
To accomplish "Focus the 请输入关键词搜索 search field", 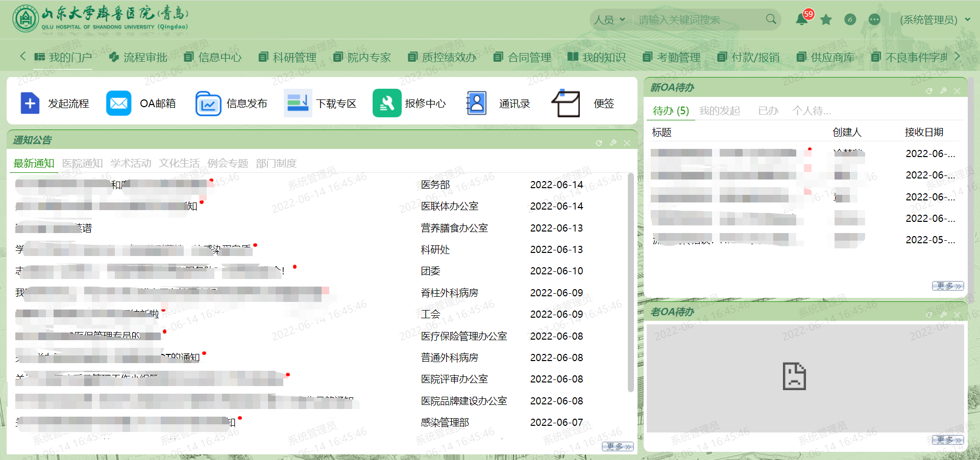I will pyautogui.click(x=698, y=19).
